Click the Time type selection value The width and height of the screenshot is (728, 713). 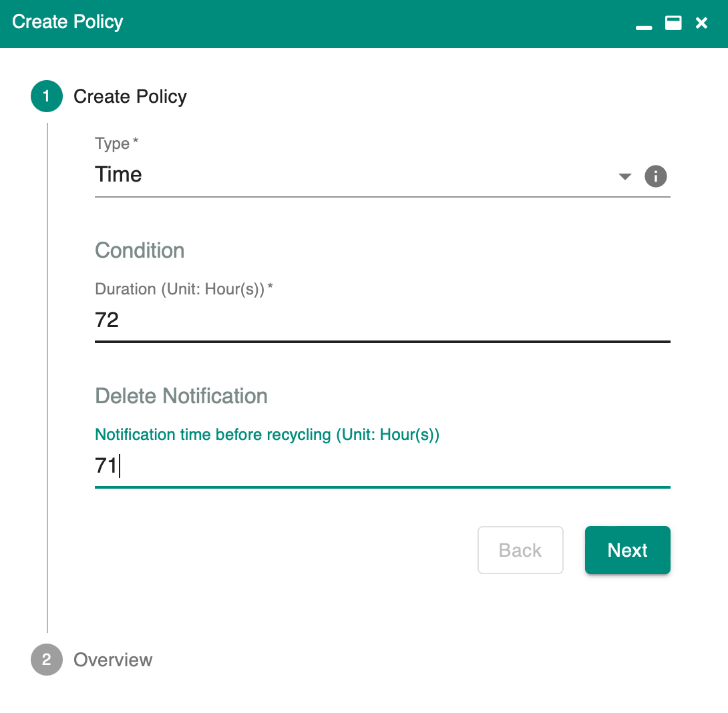point(118,174)
